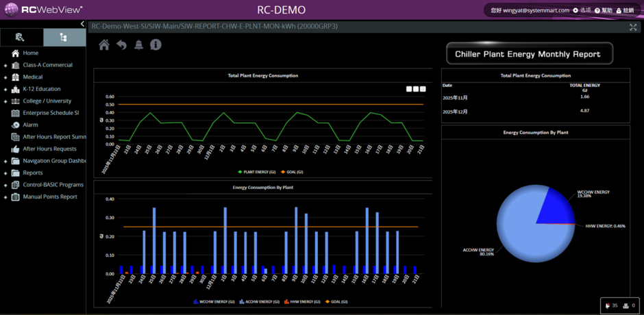
Task: Click the Back arrow icon
Action: click(121, 45)
